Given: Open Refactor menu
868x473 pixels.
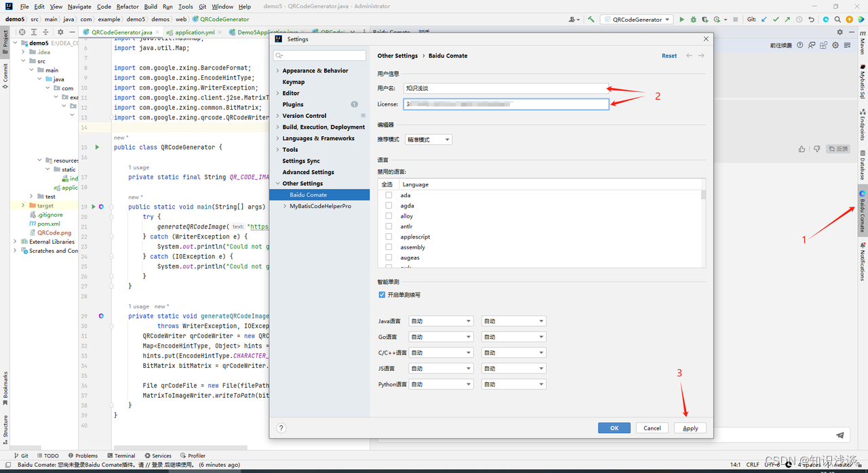Looking at the screenshot, I should [x=127, y=6].
